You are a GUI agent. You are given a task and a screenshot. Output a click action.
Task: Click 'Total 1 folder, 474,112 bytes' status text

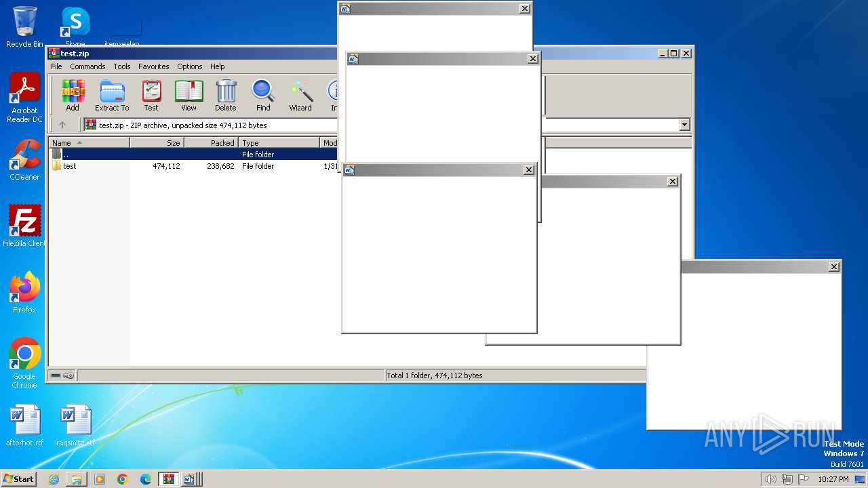[435, 375]
